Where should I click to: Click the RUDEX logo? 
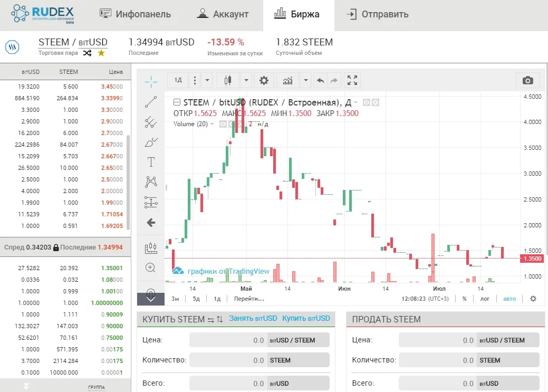[x=43, y=14]
